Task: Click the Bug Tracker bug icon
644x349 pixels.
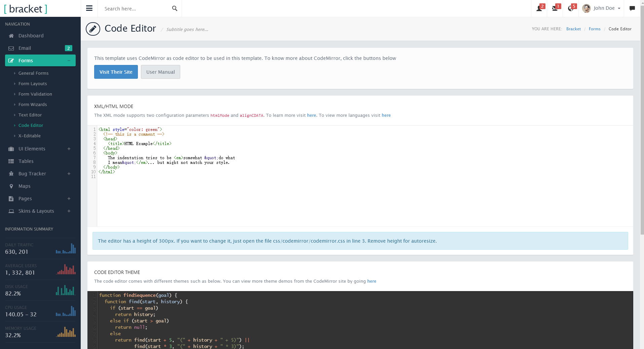Action: pos(11,174)
